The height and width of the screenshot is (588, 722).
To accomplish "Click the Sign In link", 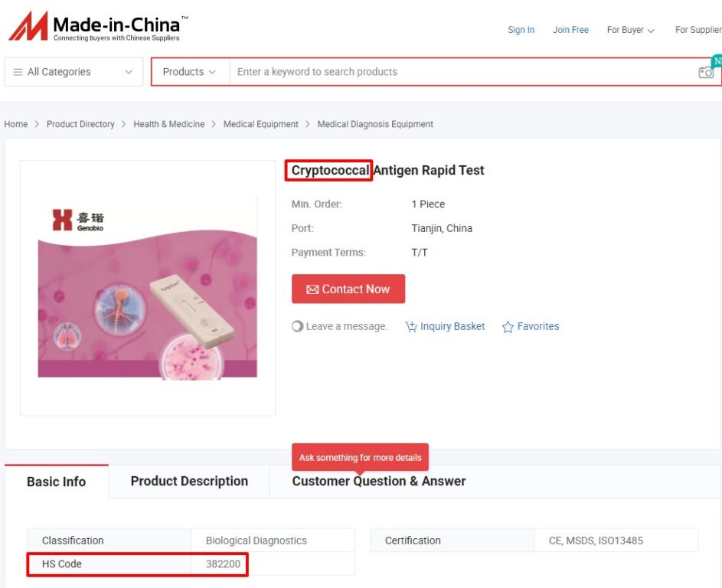I will 521,30.
